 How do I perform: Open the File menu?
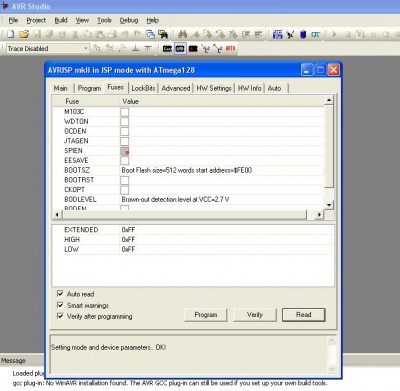point(13,20)
